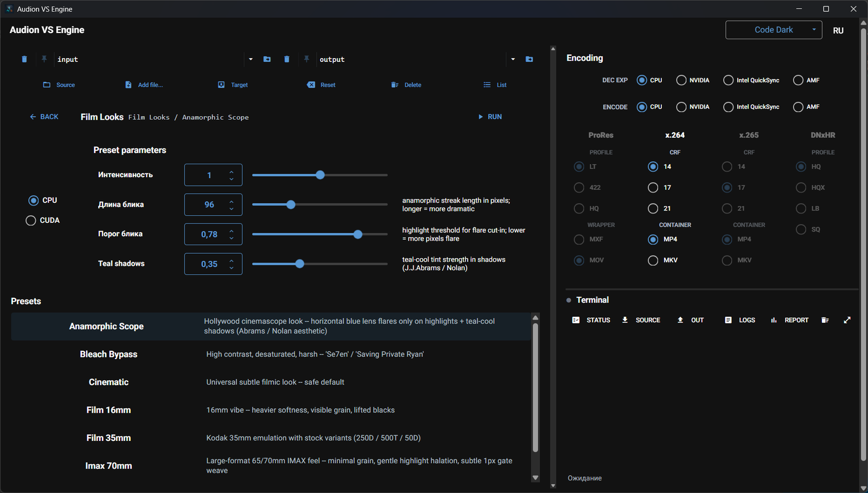Screen dimensions: 868x493
Task: Click the Delete list icon
Action: point(395,85)
